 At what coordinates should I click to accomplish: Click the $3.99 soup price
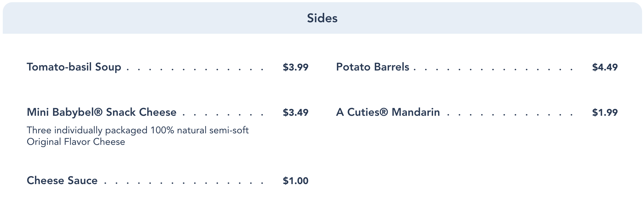tap(295, 67)
